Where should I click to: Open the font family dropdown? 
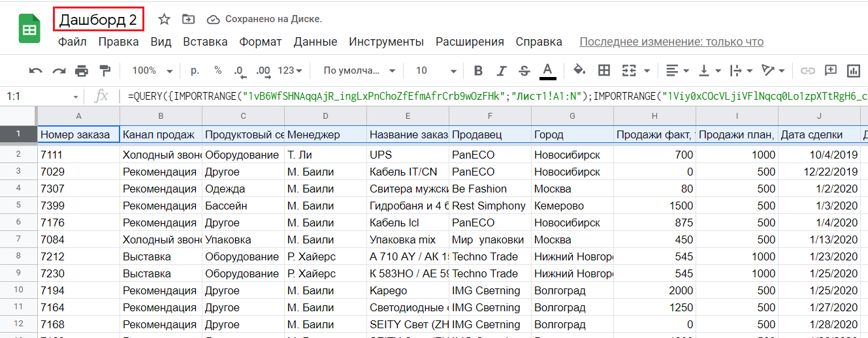tap(359, 70)
